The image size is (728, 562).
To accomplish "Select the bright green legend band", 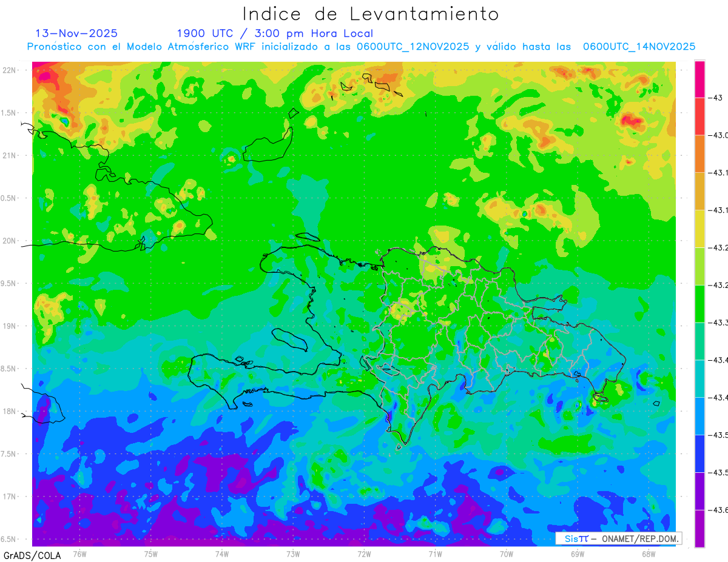I will [x=699, y=303].
